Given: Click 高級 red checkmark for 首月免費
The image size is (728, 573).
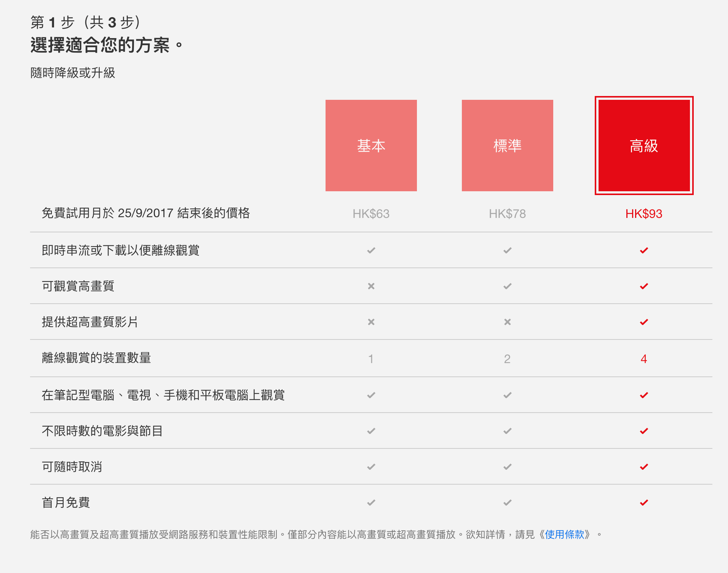Looking at the screenshot, I should [x=644, y=503].
